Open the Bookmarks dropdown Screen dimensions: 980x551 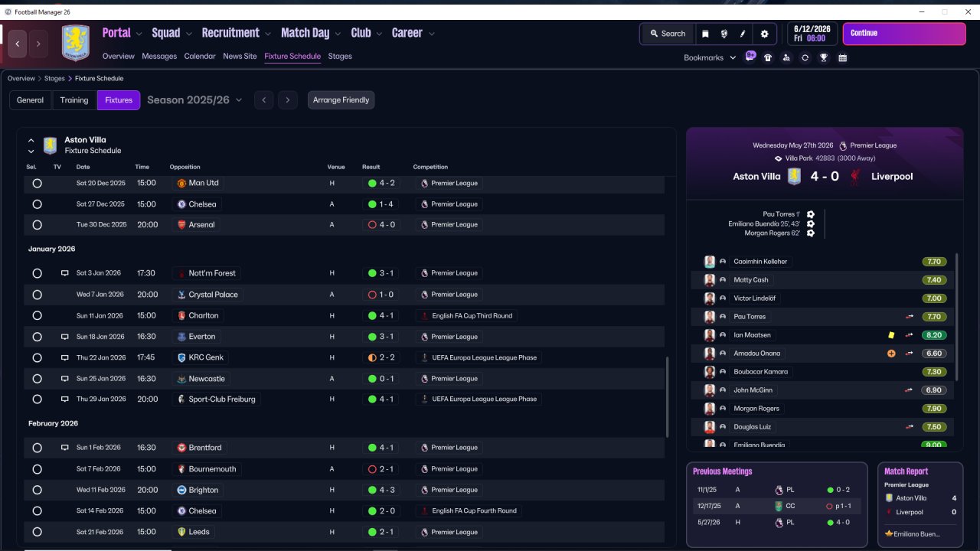coord(710,57)
